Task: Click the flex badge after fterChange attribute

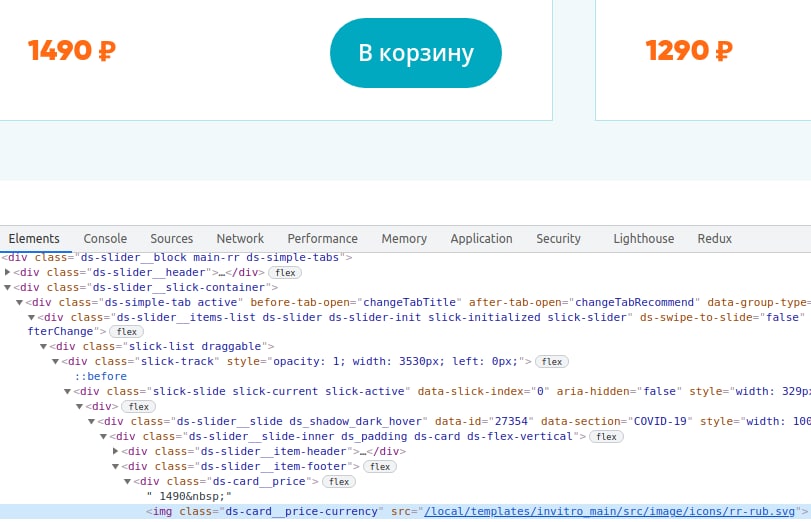Action: pos(127,332)
